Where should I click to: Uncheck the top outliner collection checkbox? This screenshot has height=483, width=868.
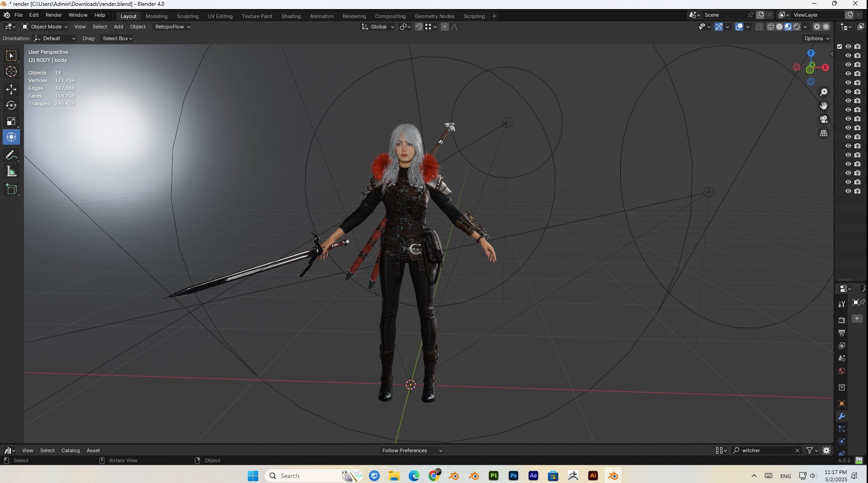(840, 47)
